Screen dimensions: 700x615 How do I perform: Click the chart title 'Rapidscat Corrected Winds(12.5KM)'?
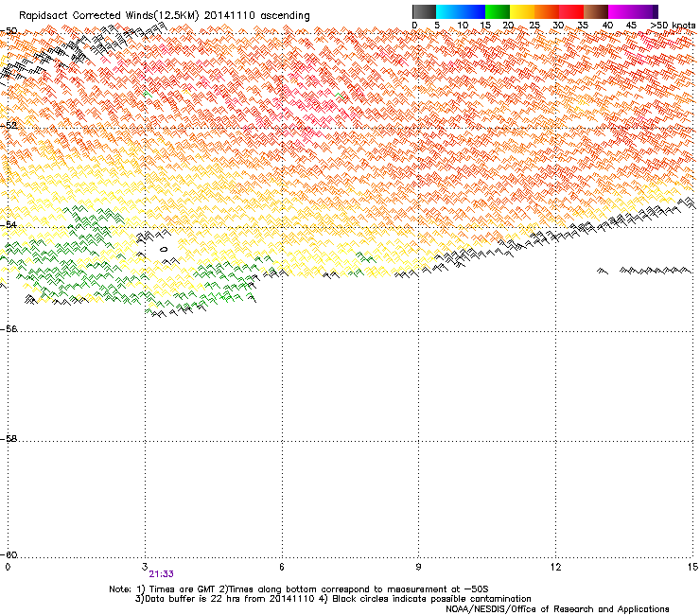109,16
